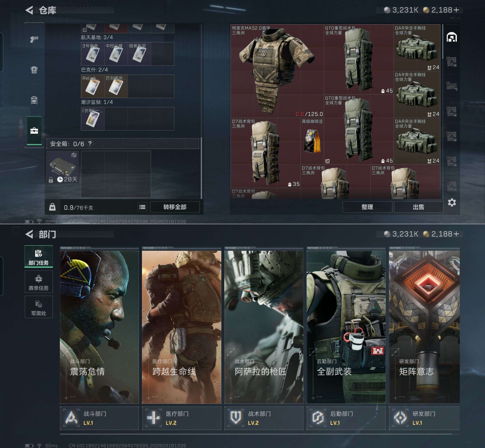Viewport: 485px width, 448px height.
Task: Open the weapons pistol tab in warehouse sidebar
Action: 34,39
